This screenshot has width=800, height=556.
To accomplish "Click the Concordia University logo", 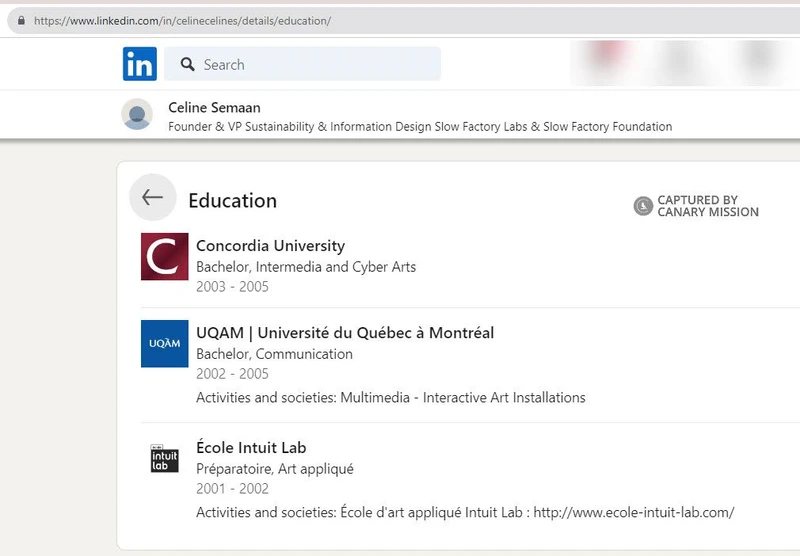I will tap(164, 257).
